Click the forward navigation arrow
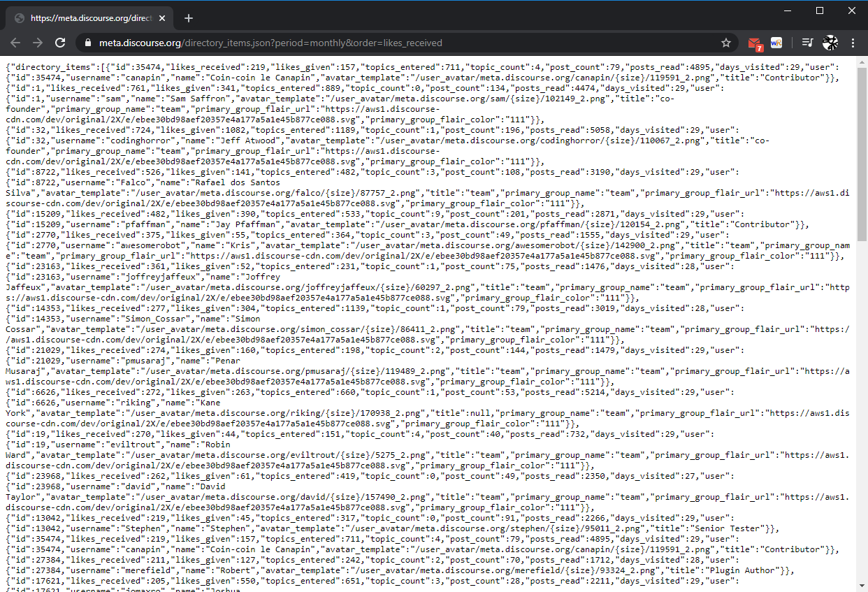This screenshot has height=592, width=868. (x=38, y=43)
